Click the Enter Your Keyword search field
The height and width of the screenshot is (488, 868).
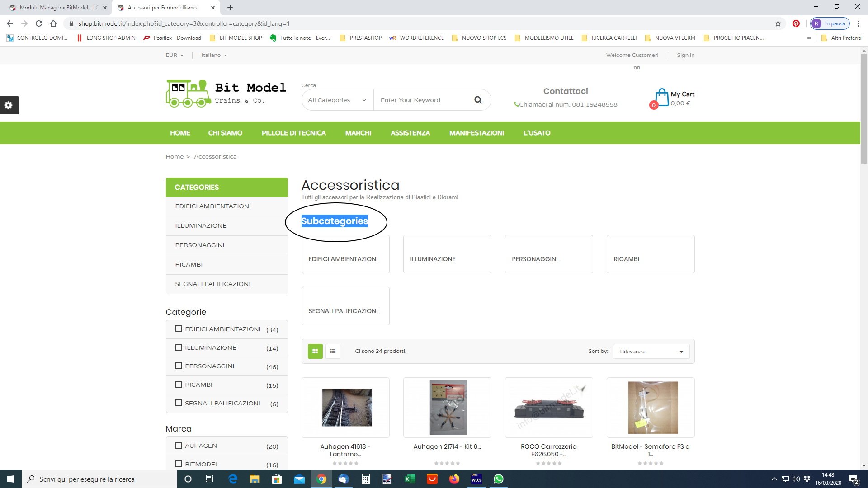click(x=420, y=100)
